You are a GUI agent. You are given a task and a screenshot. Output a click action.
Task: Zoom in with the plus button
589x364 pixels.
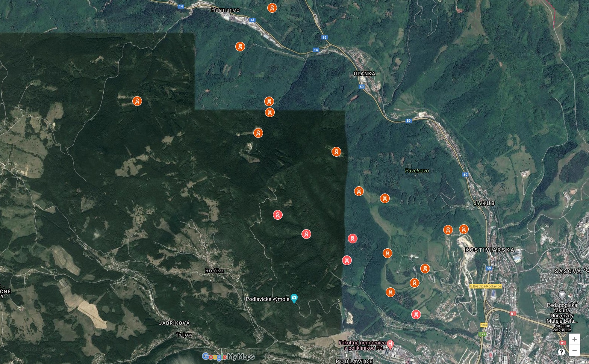[574, 340]
